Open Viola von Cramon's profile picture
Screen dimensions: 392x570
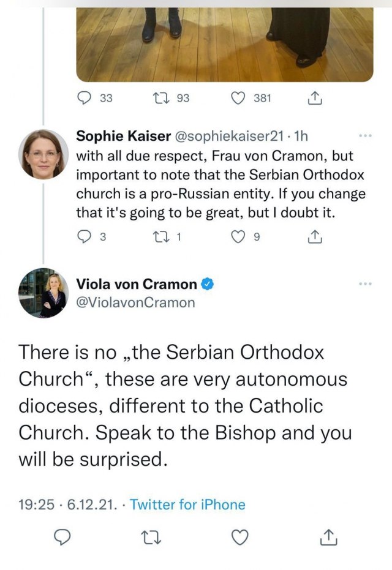coord(43,293)
